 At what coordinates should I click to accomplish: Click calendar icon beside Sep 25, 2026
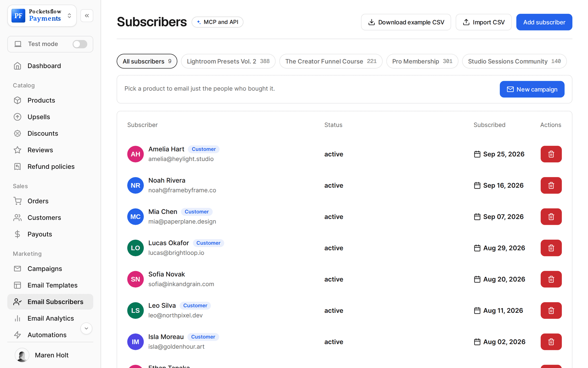[x=477, y=154]
